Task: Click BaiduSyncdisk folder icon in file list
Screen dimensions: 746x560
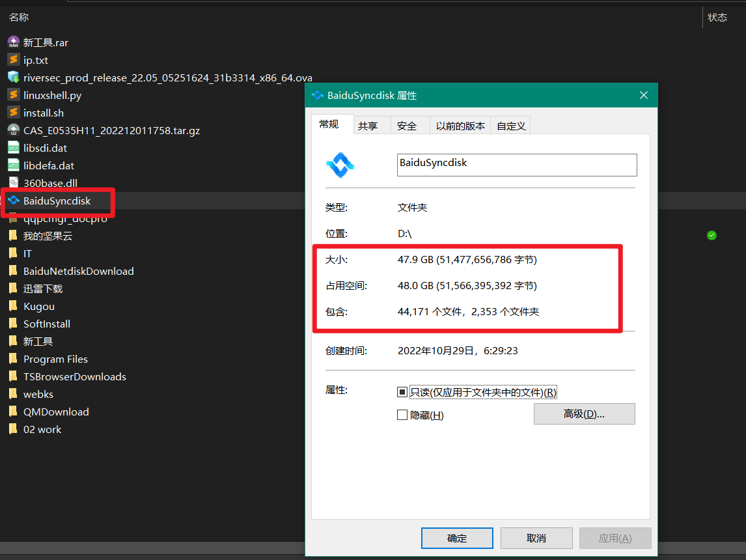Action: click(x=13, y=201)
